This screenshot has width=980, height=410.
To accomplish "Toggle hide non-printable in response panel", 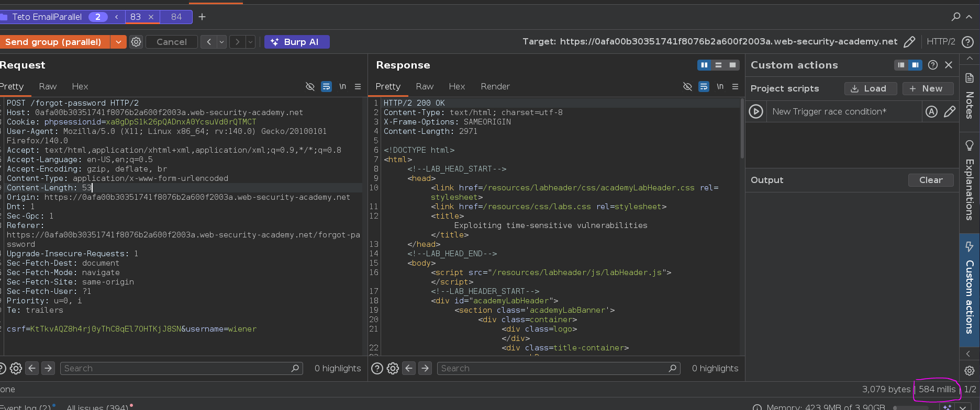I will (x=687, y=86).
